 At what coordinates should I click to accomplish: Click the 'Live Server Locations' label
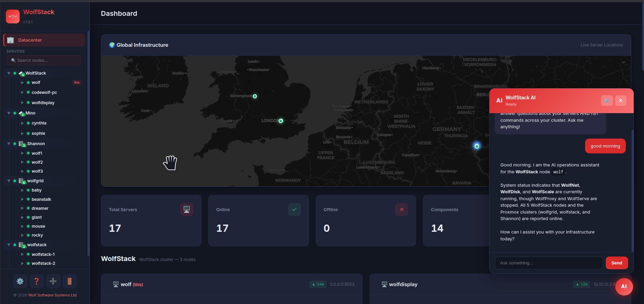click(602, 45)
